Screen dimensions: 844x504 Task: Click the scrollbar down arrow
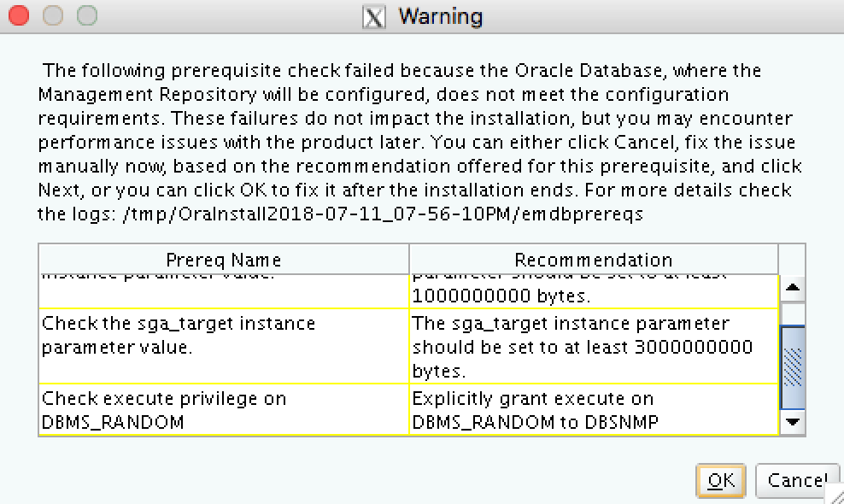coord(793,421)
